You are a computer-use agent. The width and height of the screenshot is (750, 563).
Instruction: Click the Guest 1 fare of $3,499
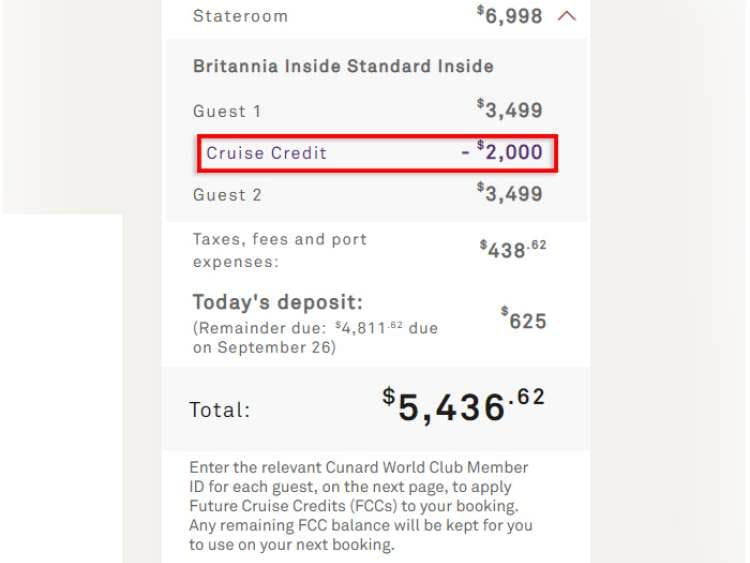click(x=511, y=109)
